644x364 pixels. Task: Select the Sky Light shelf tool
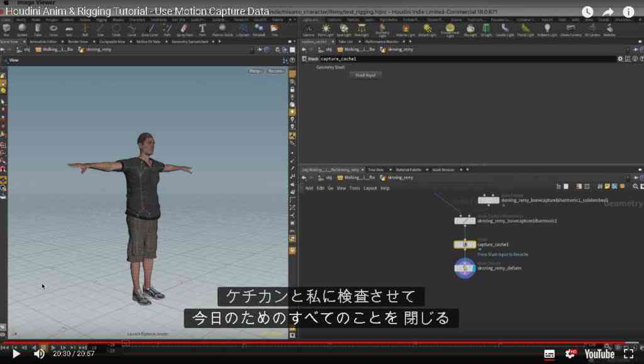[470, 30]
